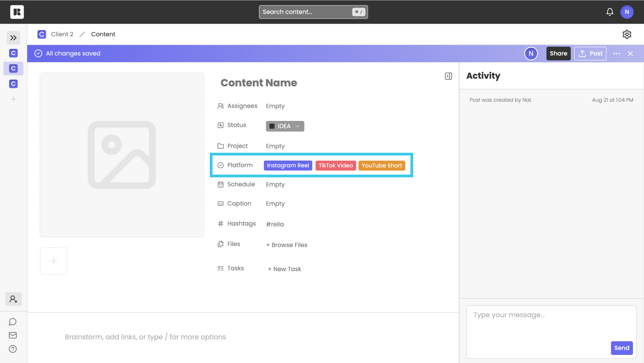644x363 pixels.
Task: Expand the sidebar with double chevron
Action: 13,38
